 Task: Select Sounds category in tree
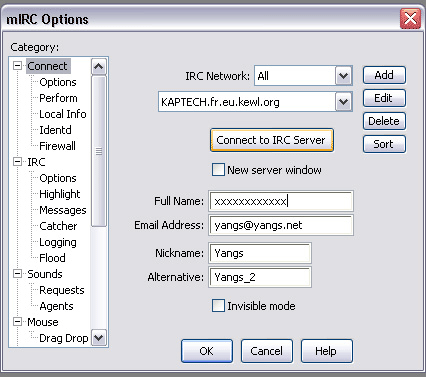point(45,274)
